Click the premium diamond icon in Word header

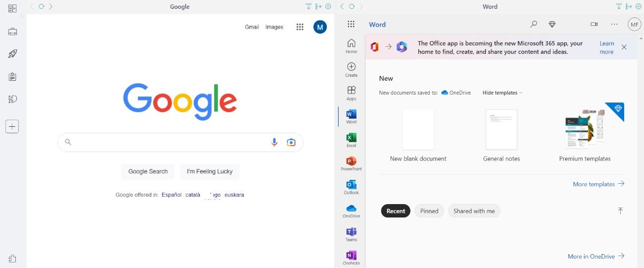(552, 24)
